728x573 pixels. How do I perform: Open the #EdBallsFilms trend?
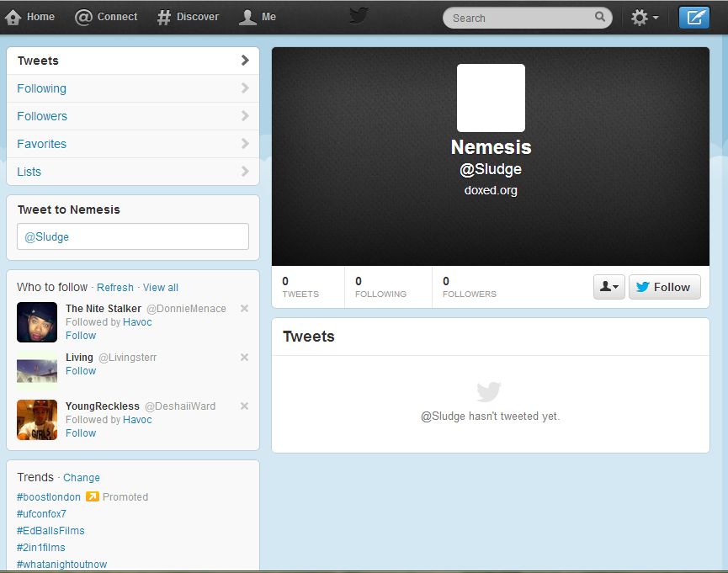[x=50, y=530]
